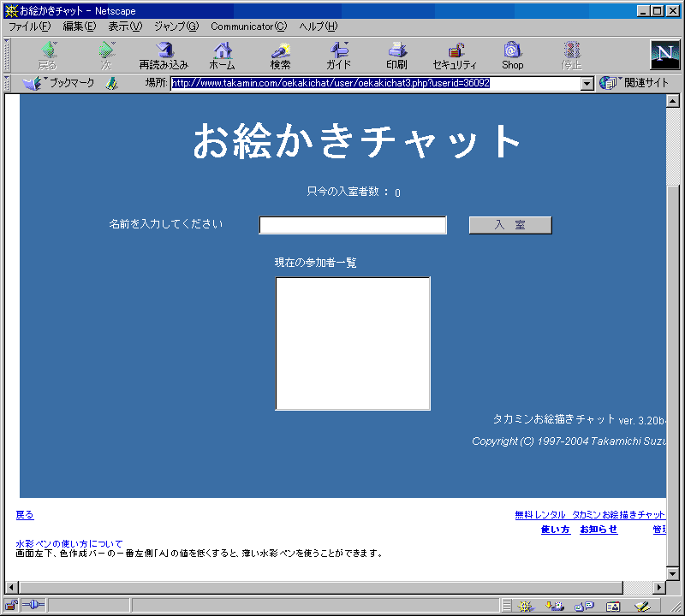Open the 編集(E) menu
This screenshot has height=616, width=685.
(79, 27)
